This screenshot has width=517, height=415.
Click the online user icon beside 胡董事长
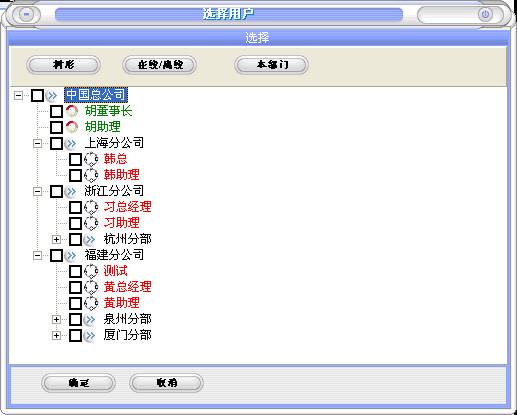(x=71, y=111)
